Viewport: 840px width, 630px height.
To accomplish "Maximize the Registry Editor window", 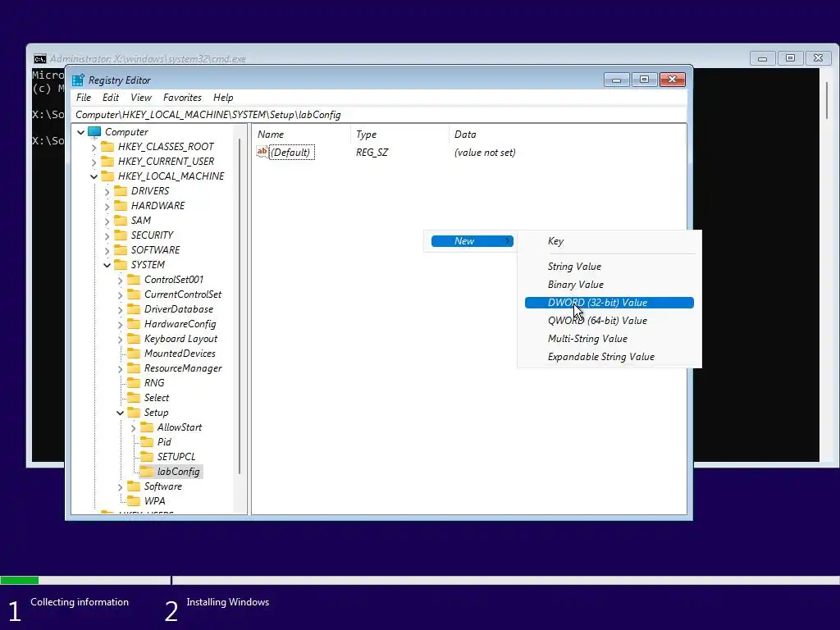I will pyautogui.click(x=645, y=80).
